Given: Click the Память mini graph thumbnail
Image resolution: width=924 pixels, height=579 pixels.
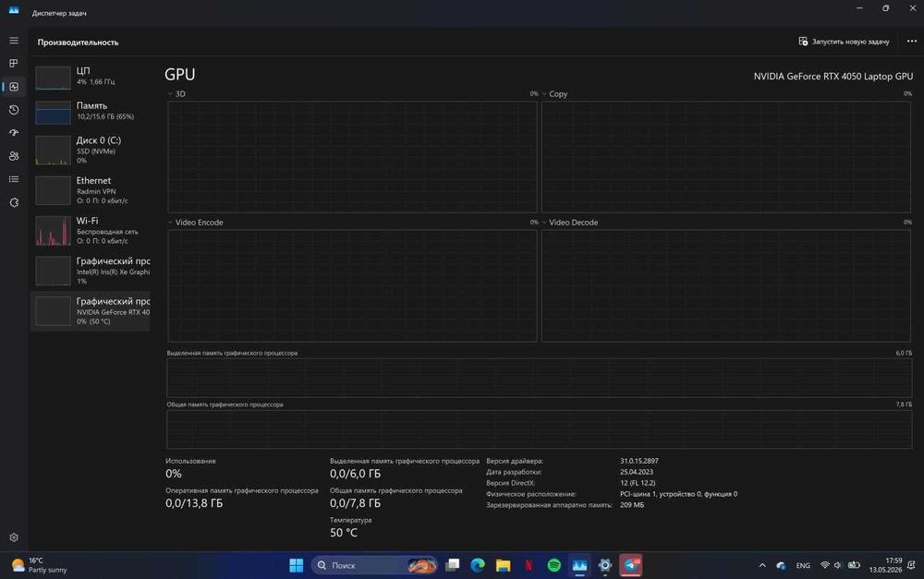Looking at the screenshot, I should pos(53,112).
